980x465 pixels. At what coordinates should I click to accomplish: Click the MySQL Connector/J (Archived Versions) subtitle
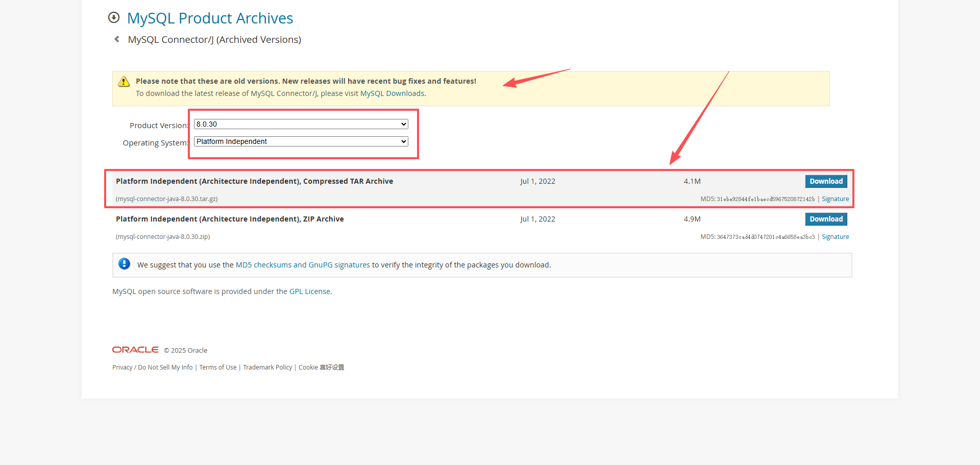[214, 40]
